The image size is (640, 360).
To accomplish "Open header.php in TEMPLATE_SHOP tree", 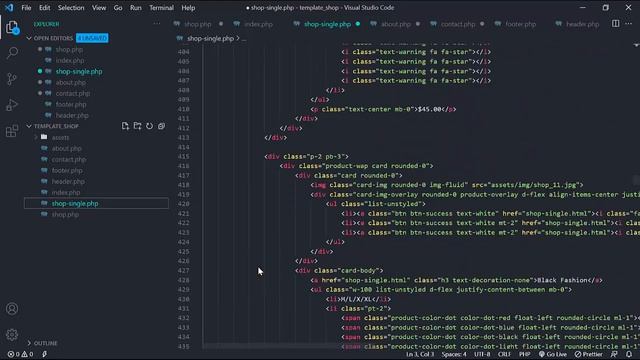I will click(68, 182).
